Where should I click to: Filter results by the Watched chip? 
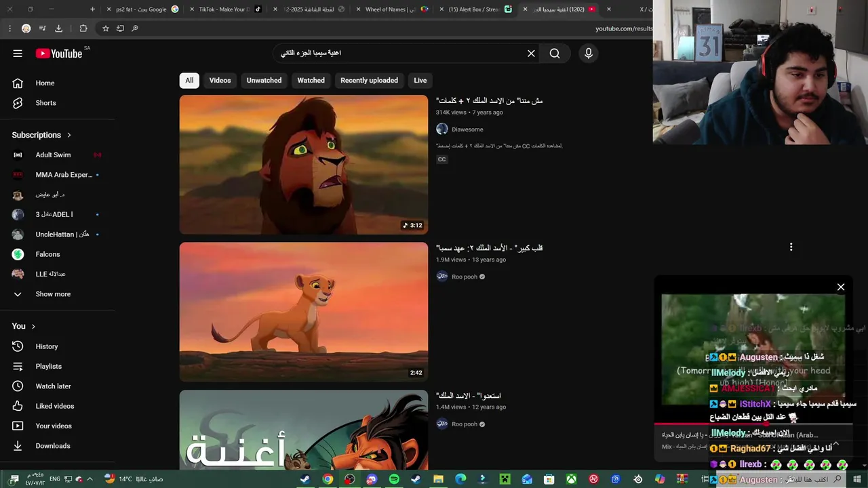click(311, 80)
